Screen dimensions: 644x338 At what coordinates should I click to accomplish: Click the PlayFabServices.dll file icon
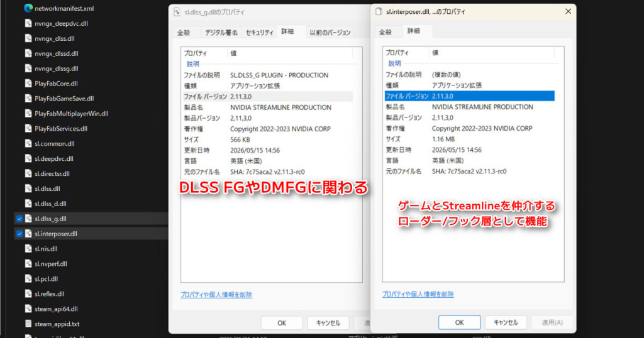pos(28,128)
